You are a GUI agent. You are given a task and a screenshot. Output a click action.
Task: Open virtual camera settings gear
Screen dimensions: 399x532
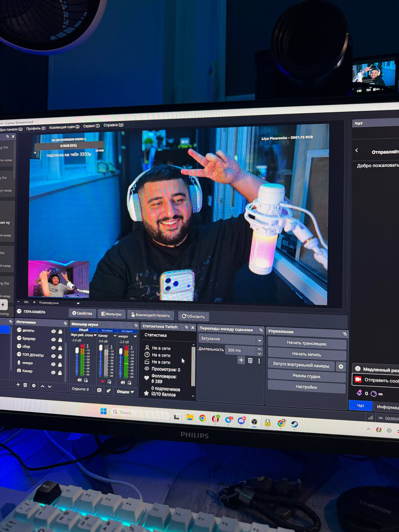(x=341, y=367)
